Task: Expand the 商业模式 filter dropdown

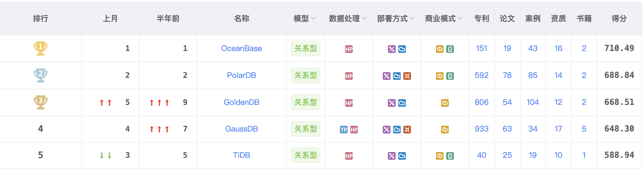Action: point(460,18)
